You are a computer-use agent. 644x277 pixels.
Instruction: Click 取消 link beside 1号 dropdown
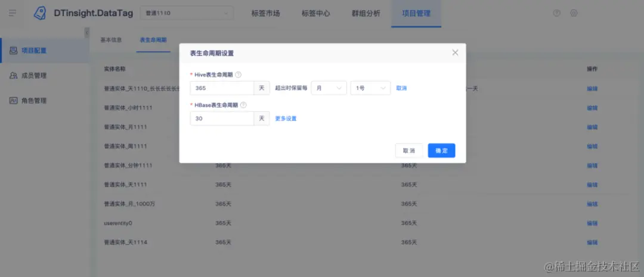(401, 88)
